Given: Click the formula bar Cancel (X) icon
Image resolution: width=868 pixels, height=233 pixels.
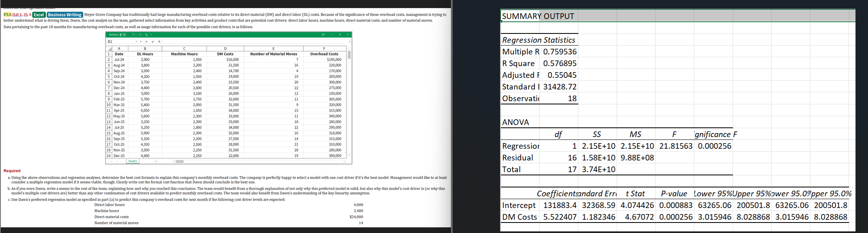Looking at the screenshot, I should click(146, 42).
